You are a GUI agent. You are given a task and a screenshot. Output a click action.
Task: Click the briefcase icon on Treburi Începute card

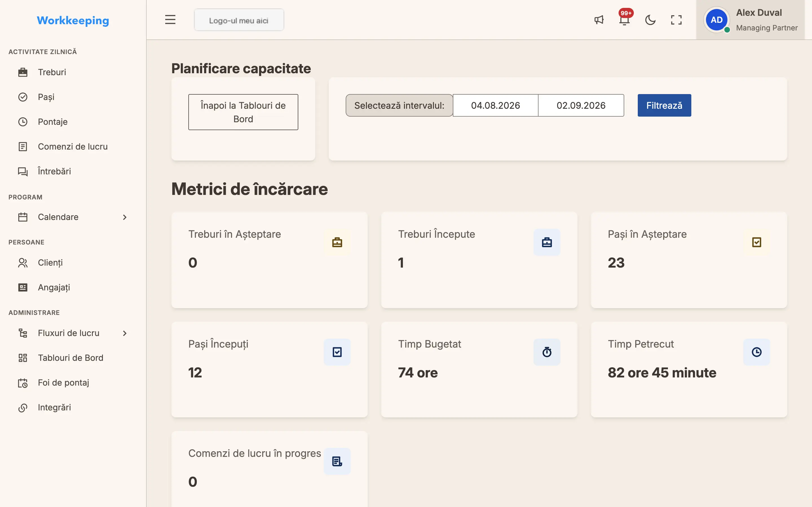(547, 242)
